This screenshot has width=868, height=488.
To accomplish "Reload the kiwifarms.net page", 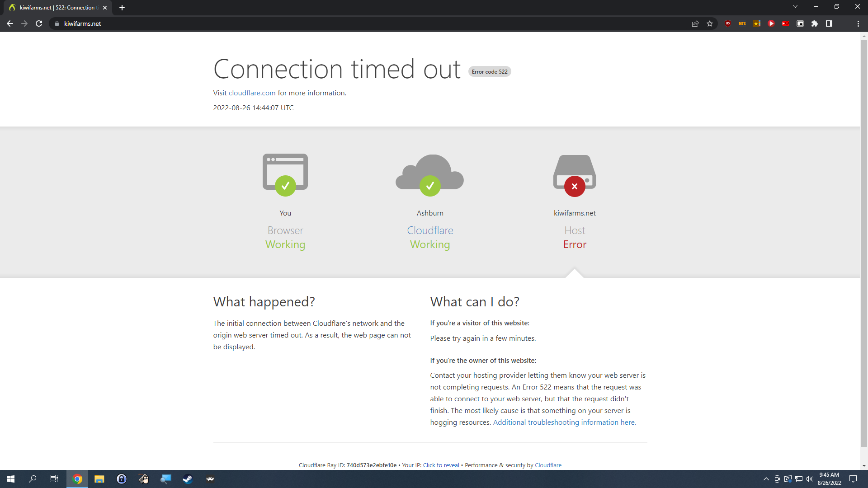I will tap(39, 23).
